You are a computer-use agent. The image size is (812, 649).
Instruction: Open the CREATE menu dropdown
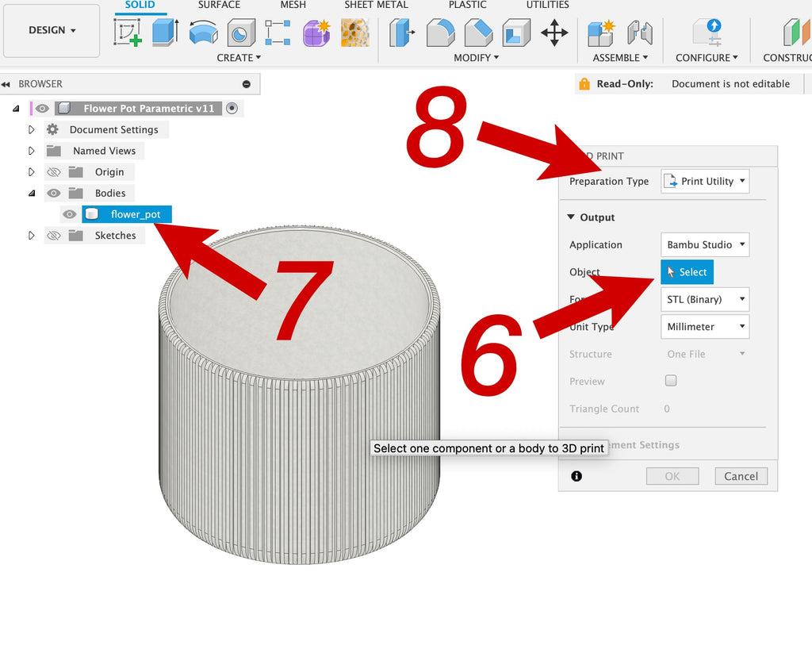point(239,57)
